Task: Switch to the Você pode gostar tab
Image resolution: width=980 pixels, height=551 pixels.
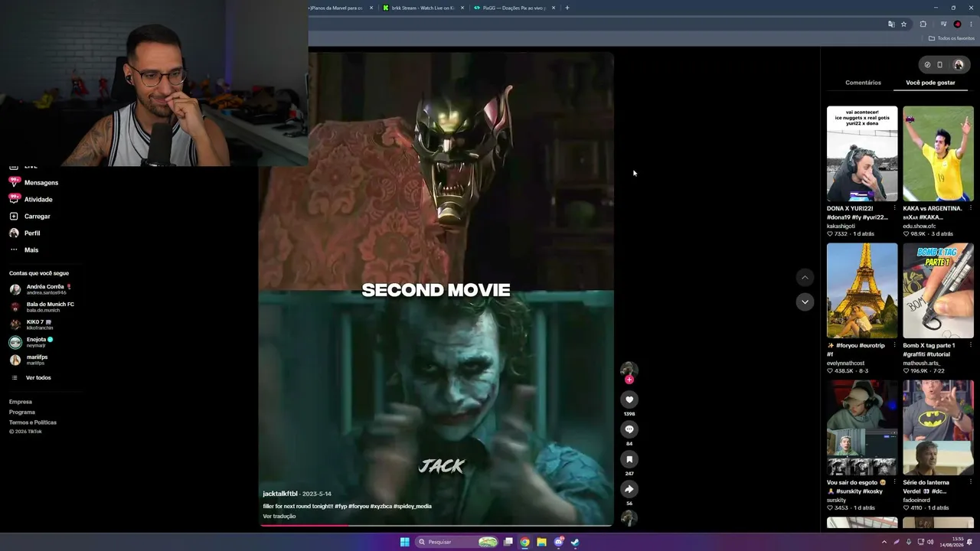Action: click(930, 83)
